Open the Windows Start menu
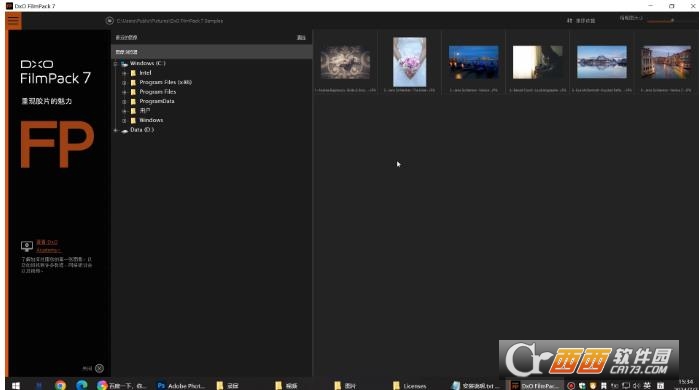 click(x=16, y=386)
